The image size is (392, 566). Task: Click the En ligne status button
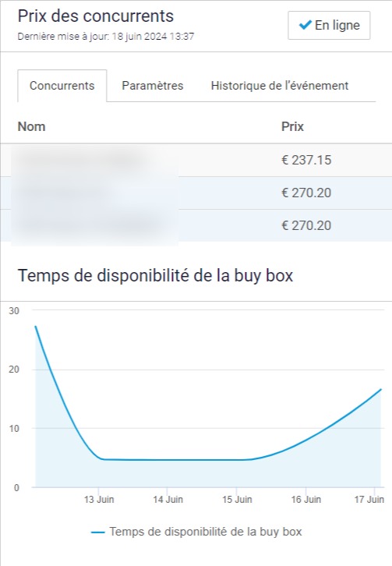pyautogui.click(x=329, y=25)
